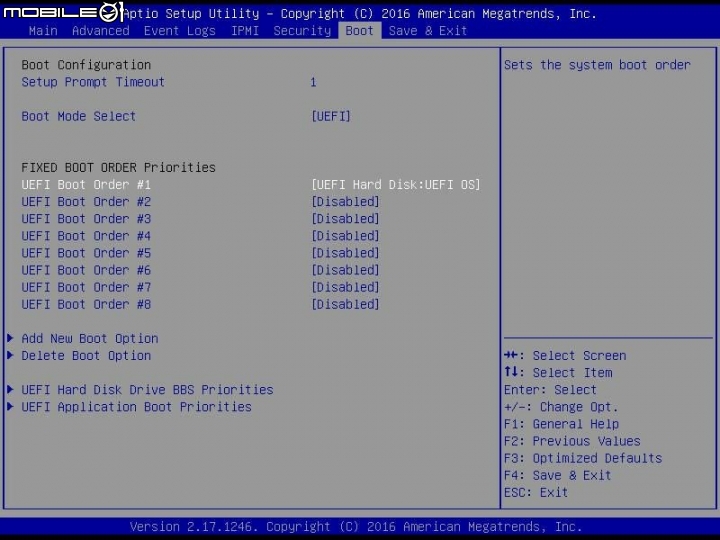The height and width of the screenshot is (540, 720).
Task: Click the Version 2.17.1246 footer text
Action: [356, 526]
